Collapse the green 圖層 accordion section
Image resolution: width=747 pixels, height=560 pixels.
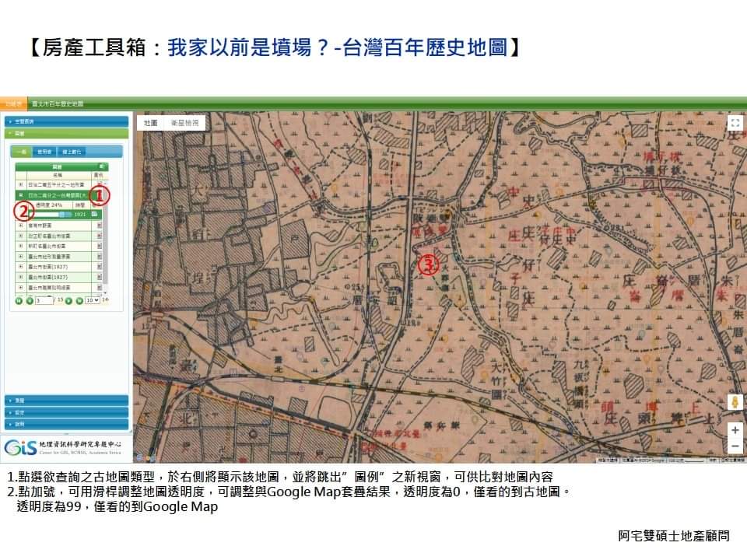point(66,134)
